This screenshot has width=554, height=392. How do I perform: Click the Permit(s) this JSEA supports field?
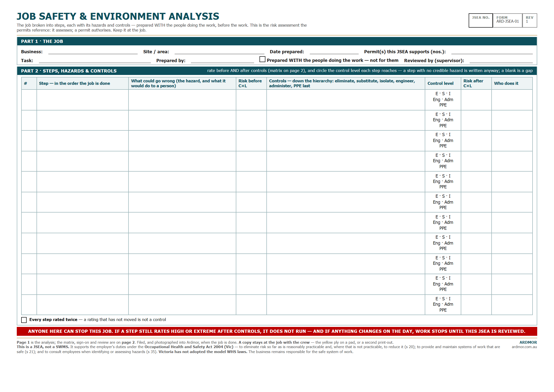point(492,52)
